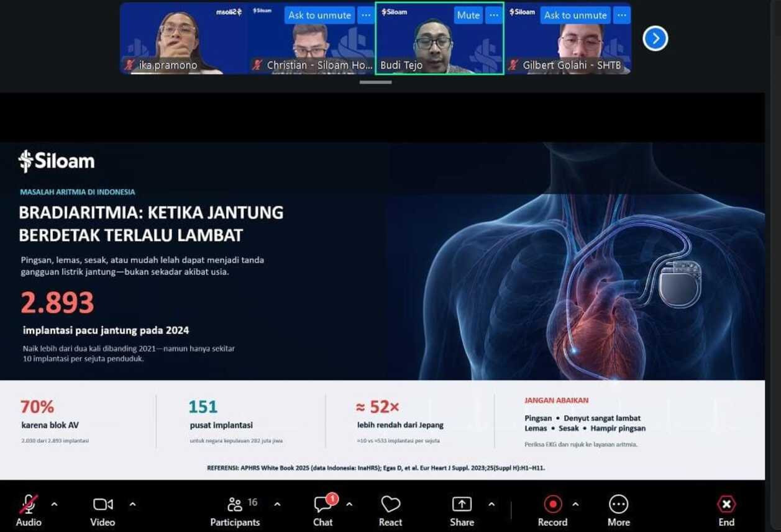Open more options on Christian's video tile
The height and width of the screenshot is (532, 781).
pos(366,16)
